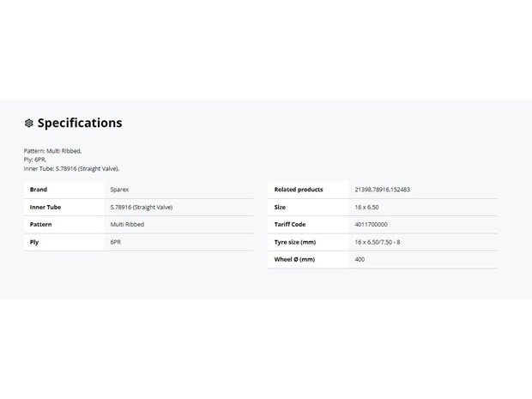This screenshot has width=532, height=399.
Task: Click the Pattern label cell
Action: (x=64, y=225)
